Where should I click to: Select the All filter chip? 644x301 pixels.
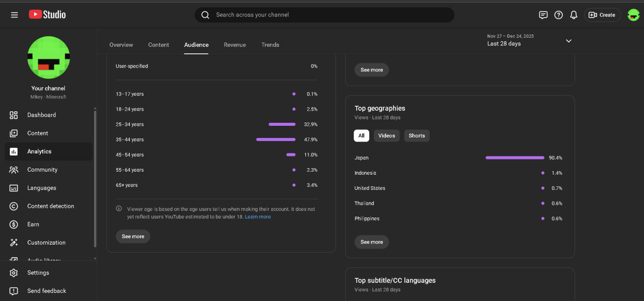tap(361, 135)
